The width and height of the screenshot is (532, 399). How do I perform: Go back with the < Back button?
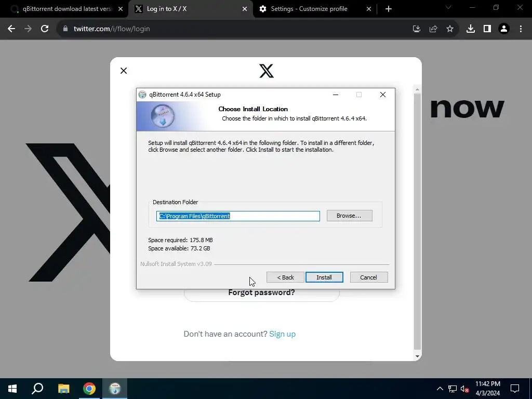tap(285, 277)
